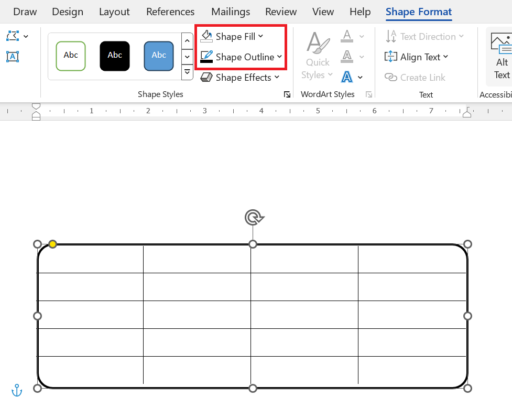
Task: Click the anchor icon beside the shape
Action: click(17, 390)
